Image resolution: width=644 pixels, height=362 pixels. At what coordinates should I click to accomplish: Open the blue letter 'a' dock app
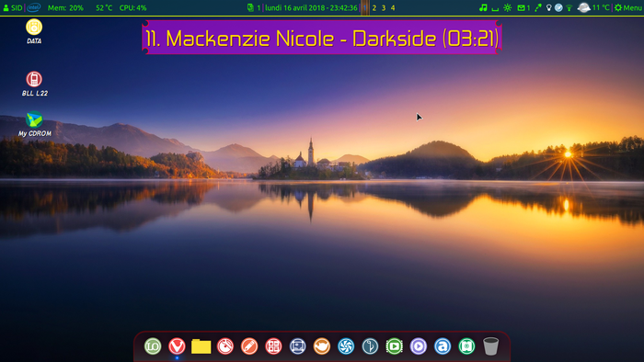(443, 346)
